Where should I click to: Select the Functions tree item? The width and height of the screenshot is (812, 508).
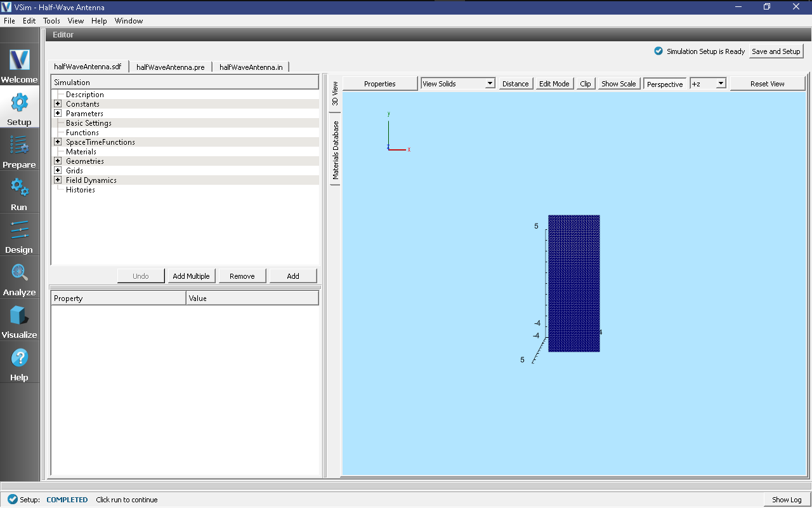coord(82,132)
